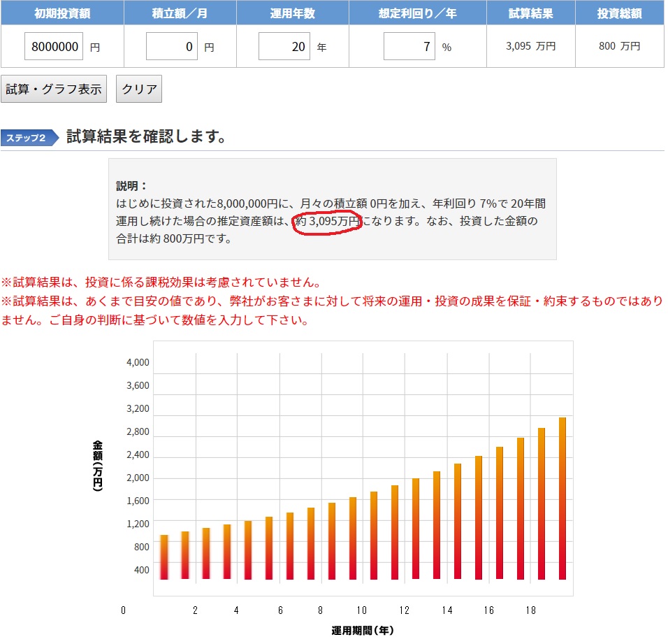Screen dimensions: 668x644
Task: Select the 説明: label in explanation box
Action: pyautogui.click(x=131, y=186)
